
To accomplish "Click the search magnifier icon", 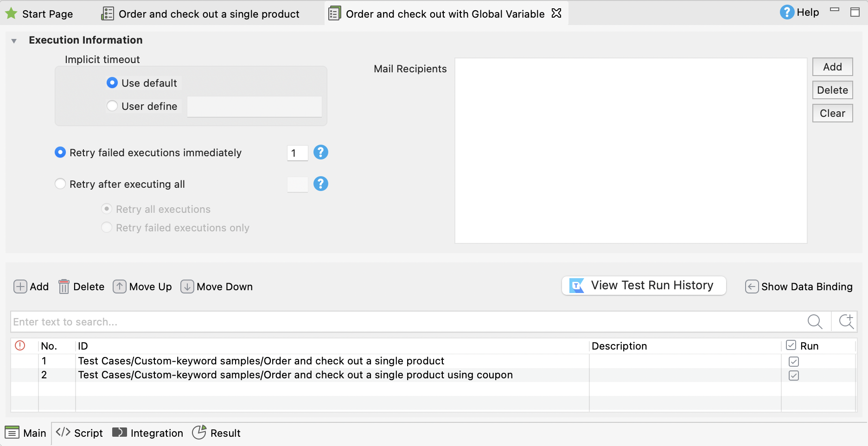I will coord(815,322).
